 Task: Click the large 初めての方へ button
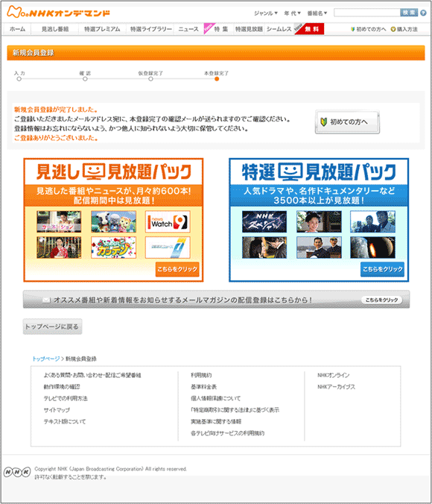pyautogui.click(x=347, y=122)
